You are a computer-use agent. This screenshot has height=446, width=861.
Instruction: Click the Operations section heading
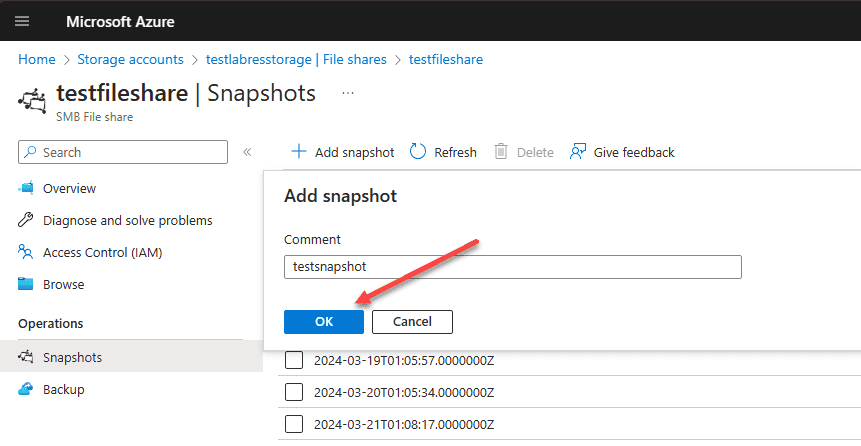51,324
